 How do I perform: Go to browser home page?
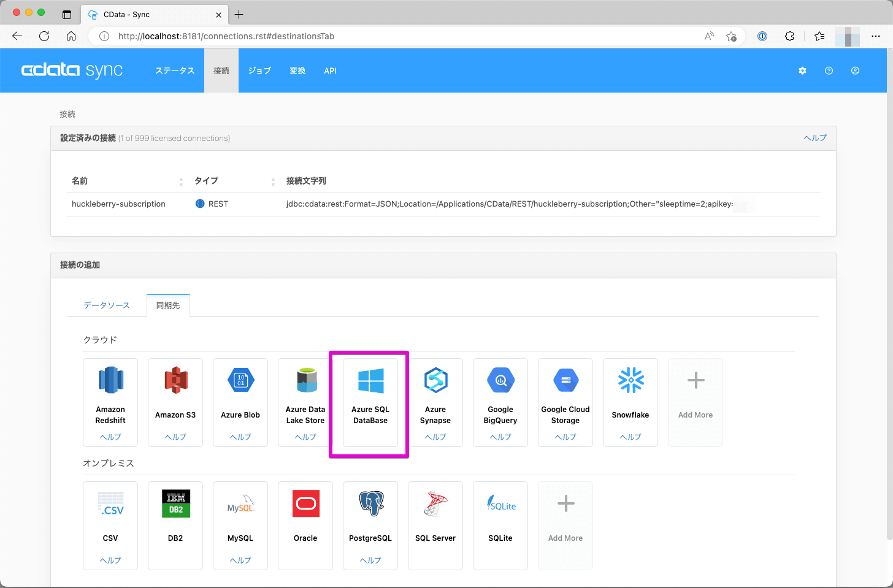[71, 36]
